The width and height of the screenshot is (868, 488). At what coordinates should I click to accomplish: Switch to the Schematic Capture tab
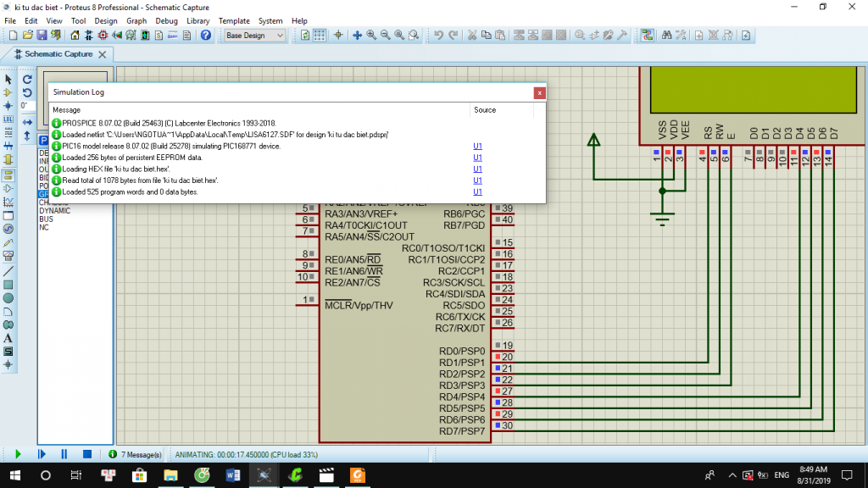click(x=58, y=53)
